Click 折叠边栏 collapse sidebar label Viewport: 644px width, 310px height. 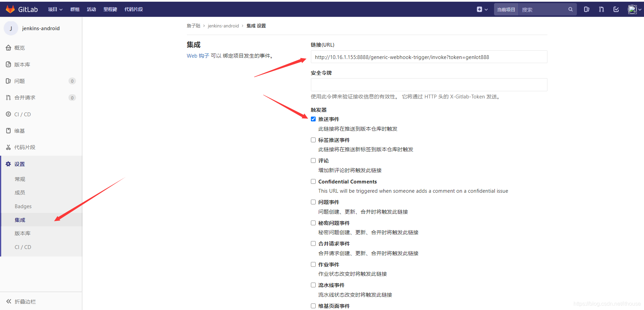(25, 301)
